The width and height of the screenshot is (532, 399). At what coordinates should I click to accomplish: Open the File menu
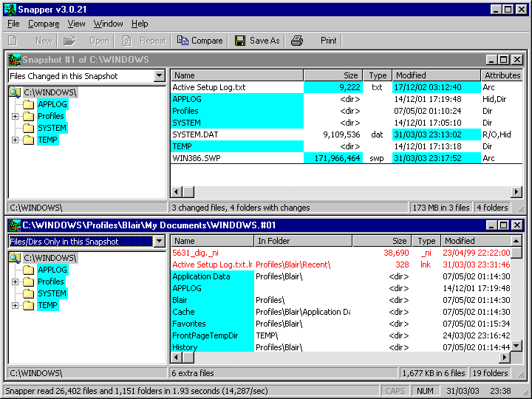(x=13, y=24)
